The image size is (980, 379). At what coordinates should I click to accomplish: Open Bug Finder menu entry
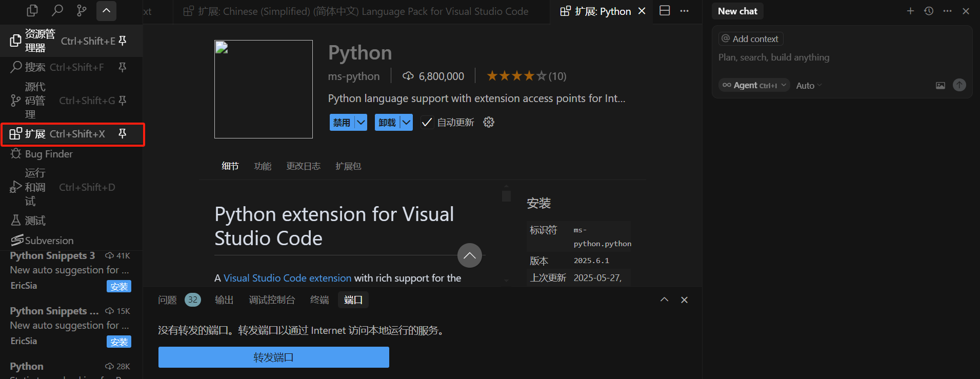pyautogui.click(x=71, y=154)
